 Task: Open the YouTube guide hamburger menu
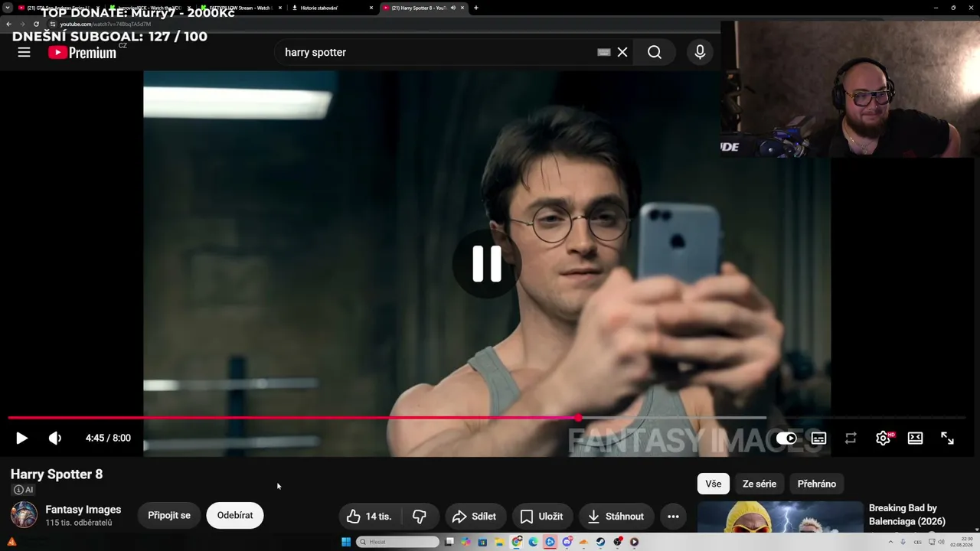24,52
